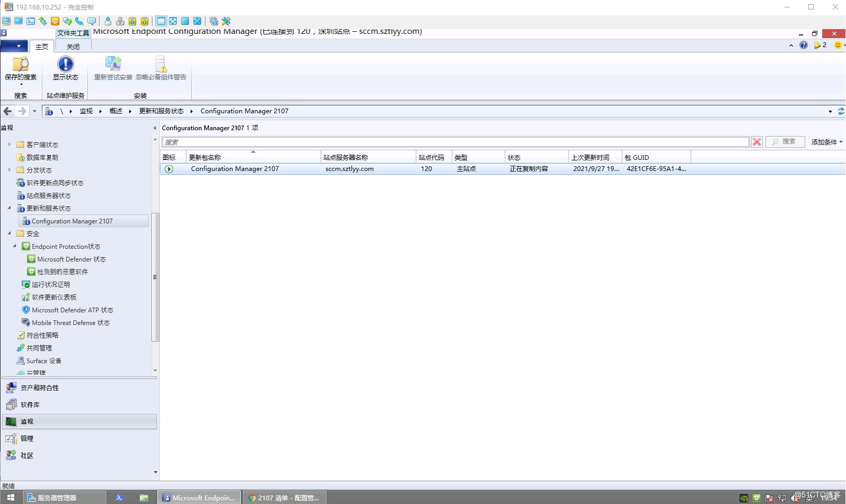Click the blue help question mark icon

804,45
